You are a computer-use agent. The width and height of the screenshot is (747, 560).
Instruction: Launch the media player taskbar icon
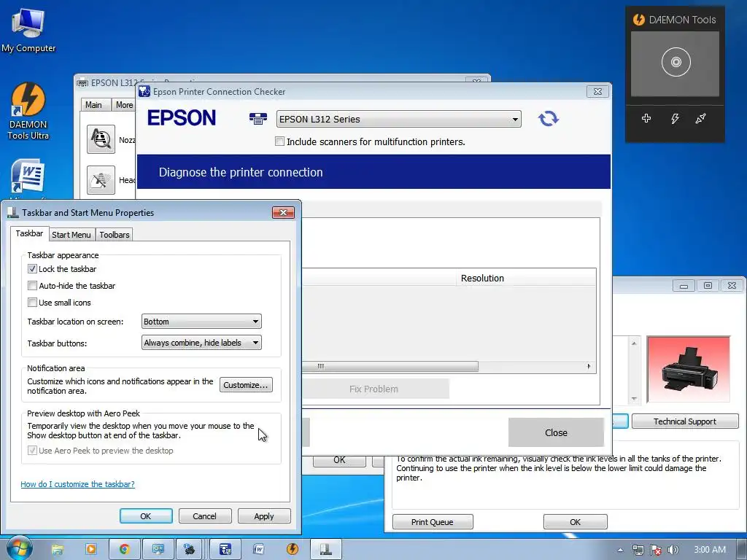[90, 550]
